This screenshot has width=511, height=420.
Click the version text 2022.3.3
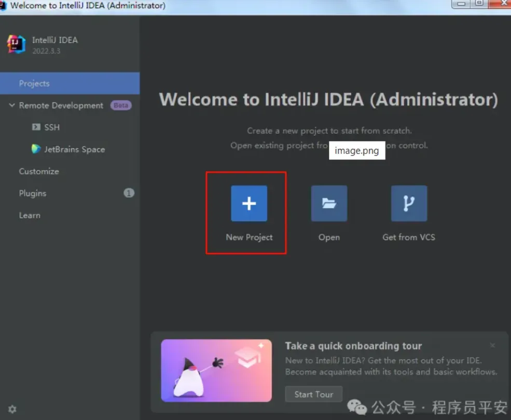46,51
